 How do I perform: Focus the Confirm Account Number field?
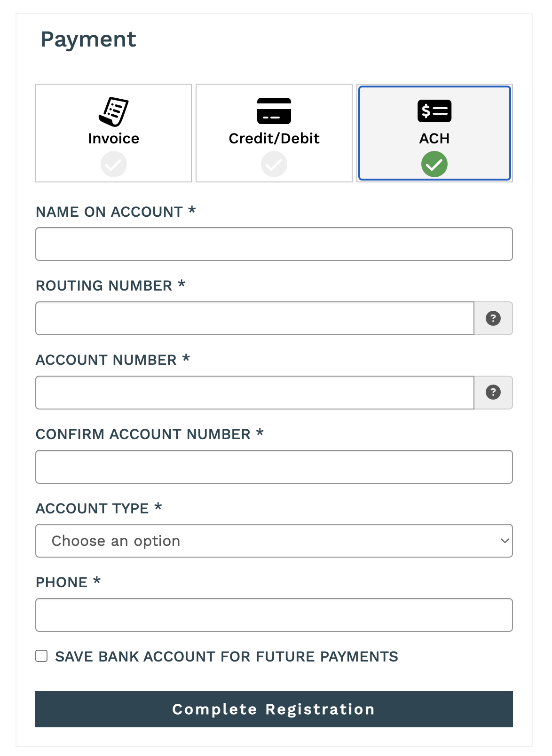(x=274, y=467)
